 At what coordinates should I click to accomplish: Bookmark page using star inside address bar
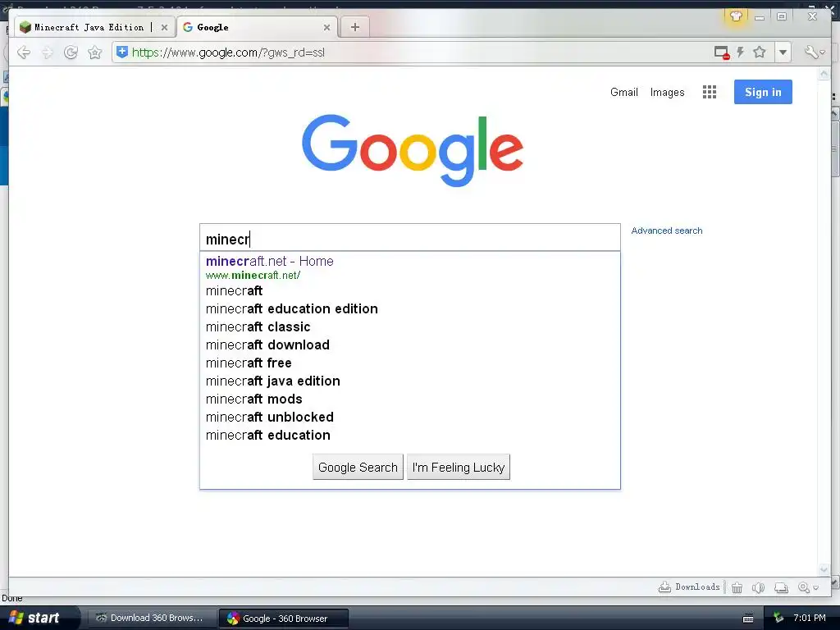coord(759,52)
